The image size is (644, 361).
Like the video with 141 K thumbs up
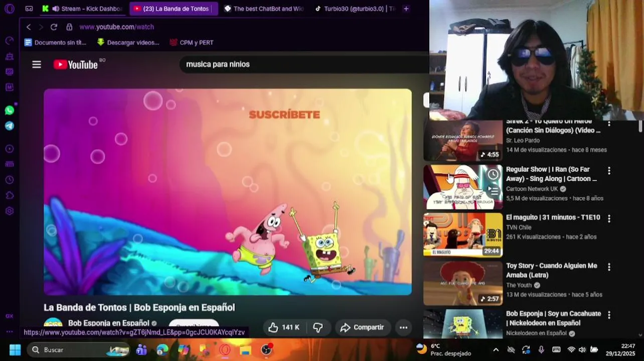click(x=283, y=327)
